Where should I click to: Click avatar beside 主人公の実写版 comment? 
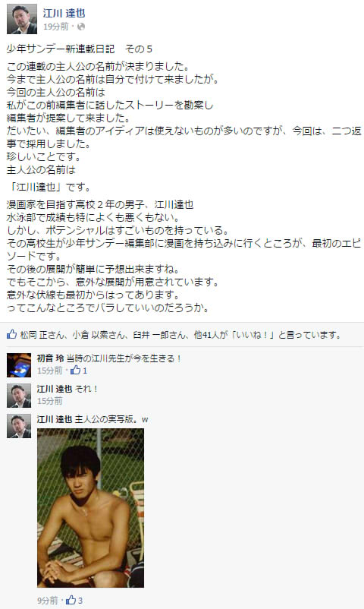point(19,426)
